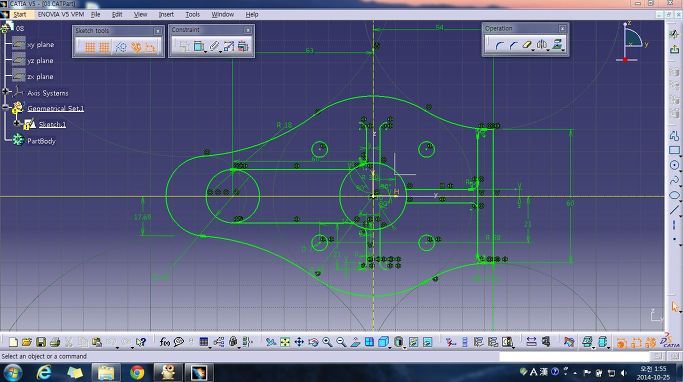Click the command input field in status bar
Screen dimensions: 683x382
point(574,357)
